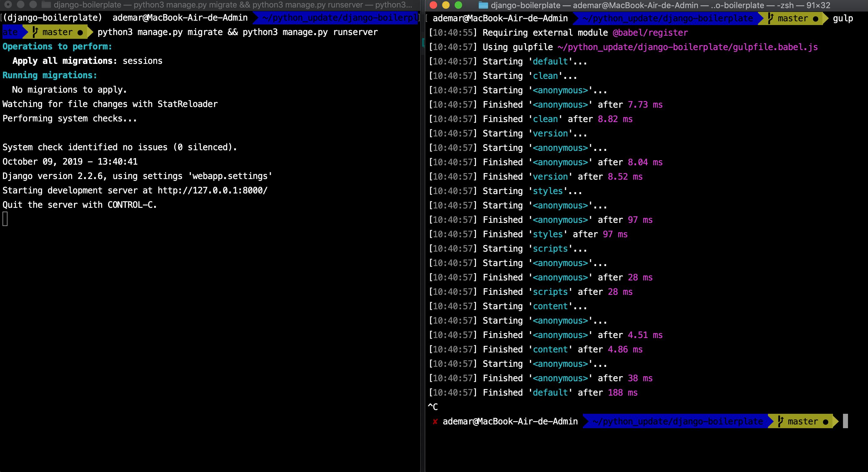The height and width of the screenshot is (472, 868).
Task: Click the folder icon in right terminal title
Action: pyautogui.click(x=483, y=5)
